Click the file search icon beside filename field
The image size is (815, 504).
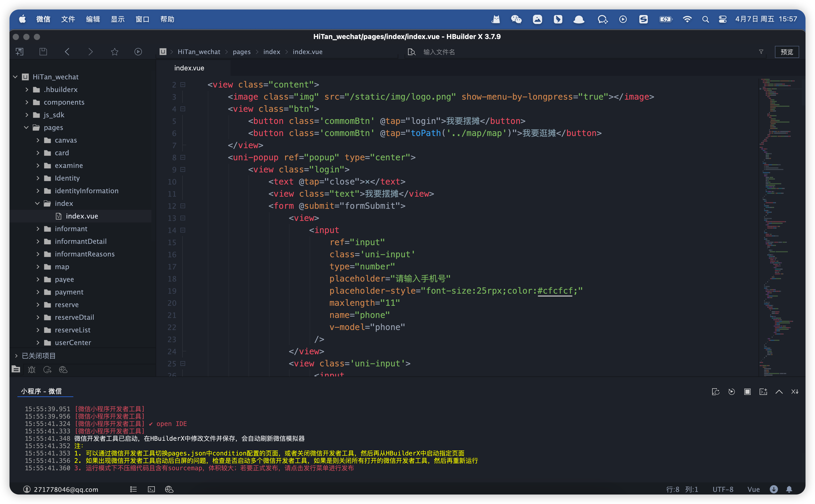[x=411, y=52]
